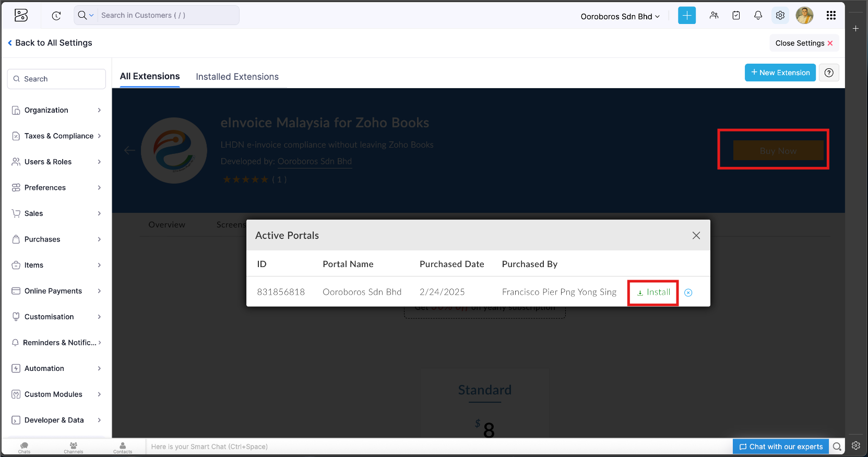Open Online Payments settings
Image resolution: width=868 pixels, height=457 pixels.
56,291
